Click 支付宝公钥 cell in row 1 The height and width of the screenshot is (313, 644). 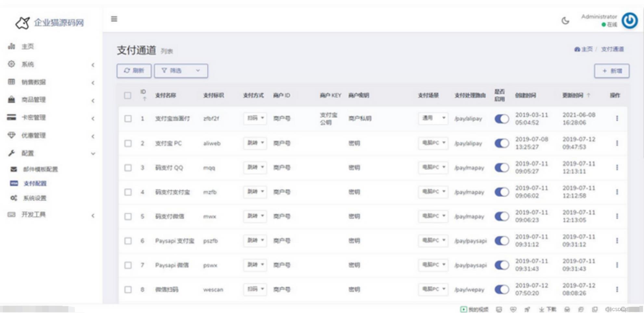[328, 119]
